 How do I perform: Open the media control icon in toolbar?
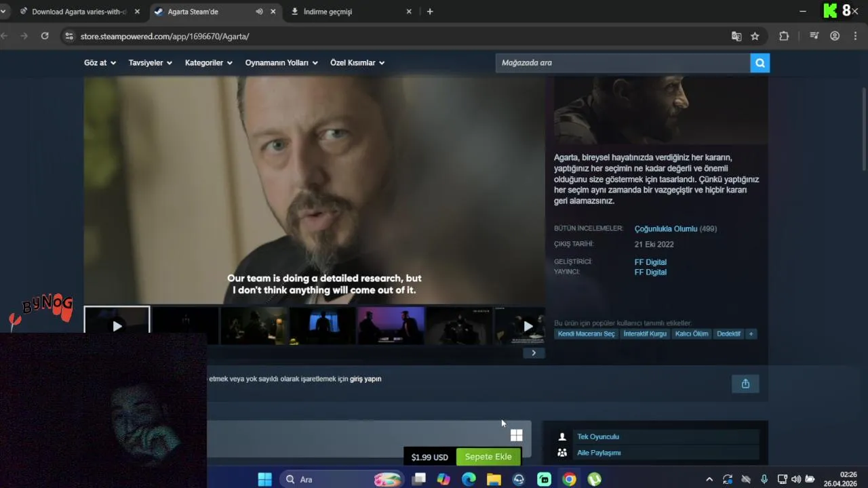814,36
